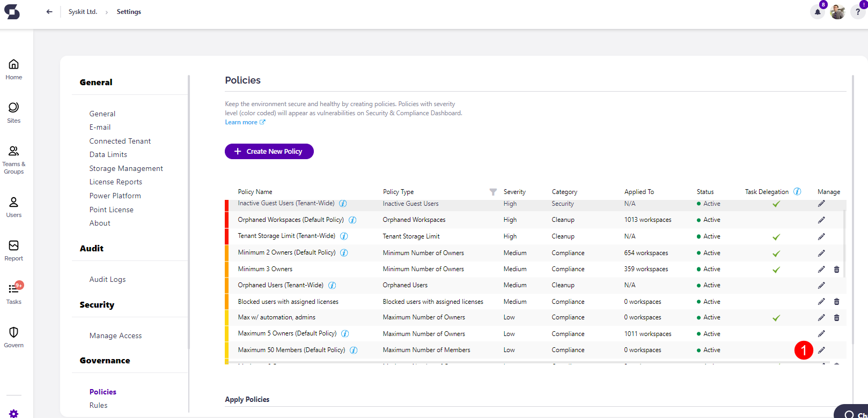
Task: Open Data Limits settings
Action: click(x=108, y=154)
